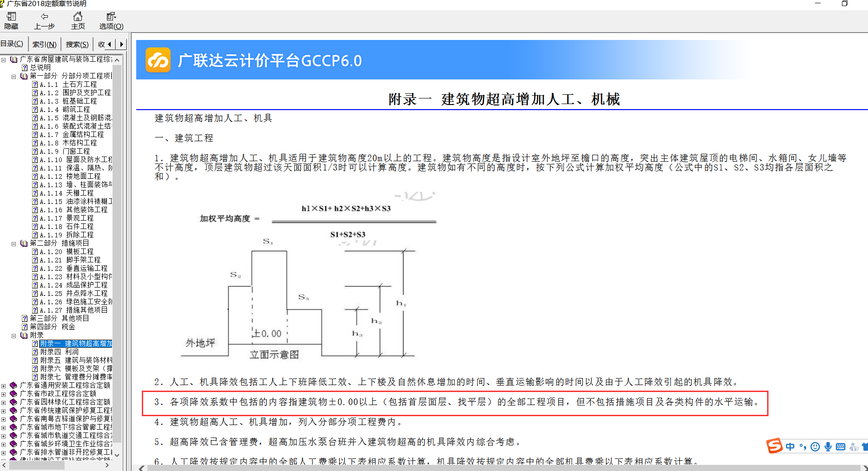868x471 pixels.
Task: Open topic A.1.7 金属结构工程
Action: [72, 135]
